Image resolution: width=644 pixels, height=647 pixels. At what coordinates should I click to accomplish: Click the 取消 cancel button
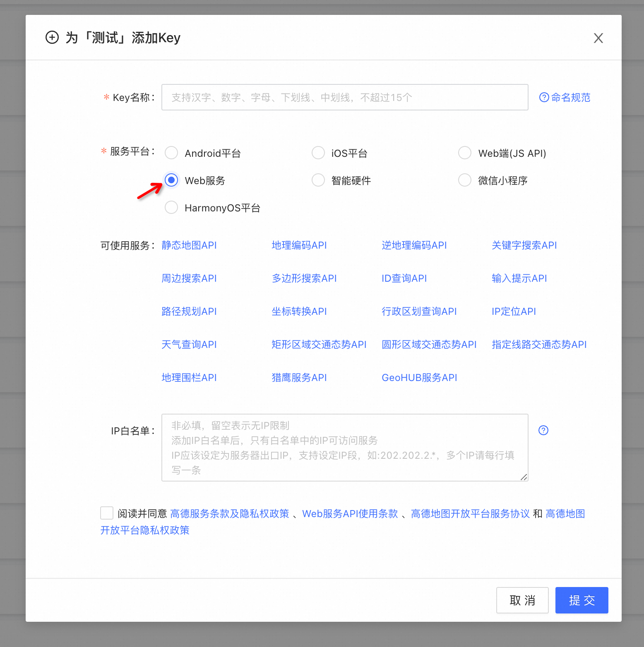(x=522, y=600)
